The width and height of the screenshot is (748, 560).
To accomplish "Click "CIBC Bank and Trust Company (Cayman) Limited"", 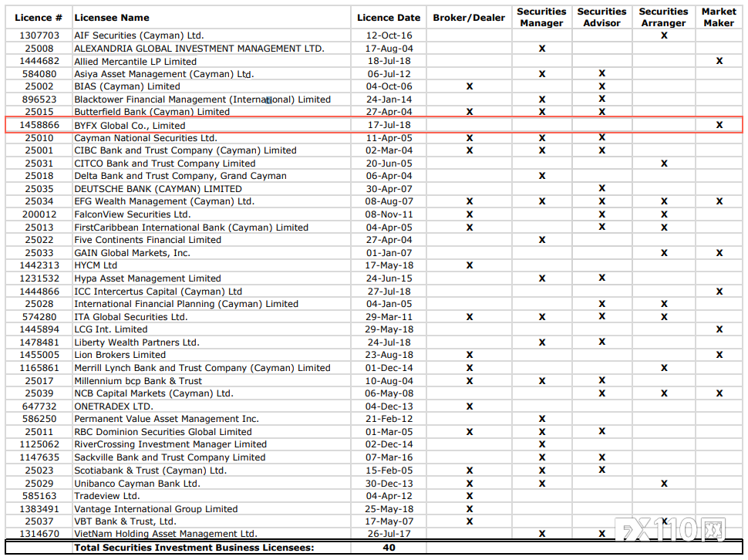I will (186, 150).
